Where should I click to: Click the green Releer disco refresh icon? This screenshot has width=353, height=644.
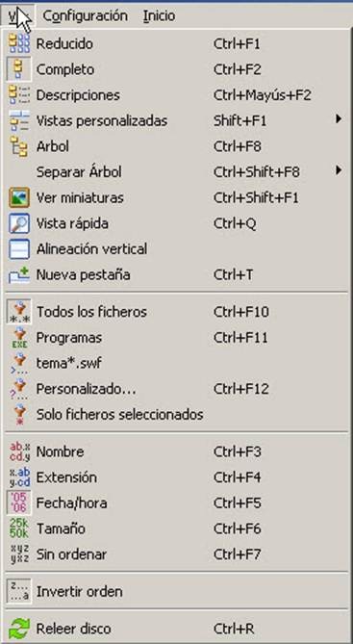pos(19,629)
